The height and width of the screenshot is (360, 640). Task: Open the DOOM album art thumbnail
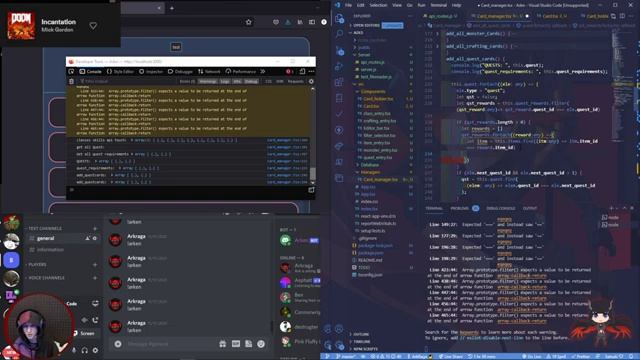click(x=21, y=26)
